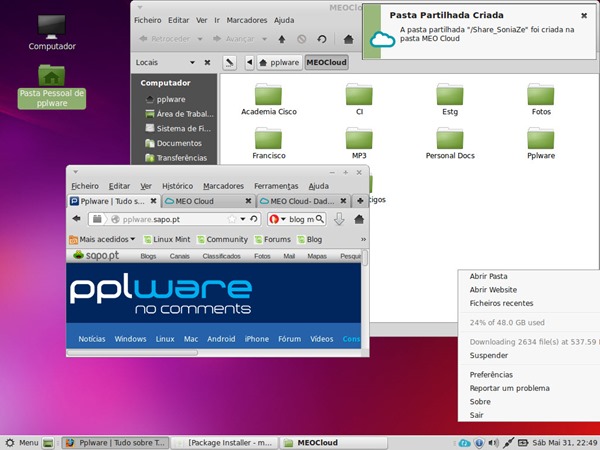
Task: Bookmark page with the star icon
Action: (x=232, y=219)
